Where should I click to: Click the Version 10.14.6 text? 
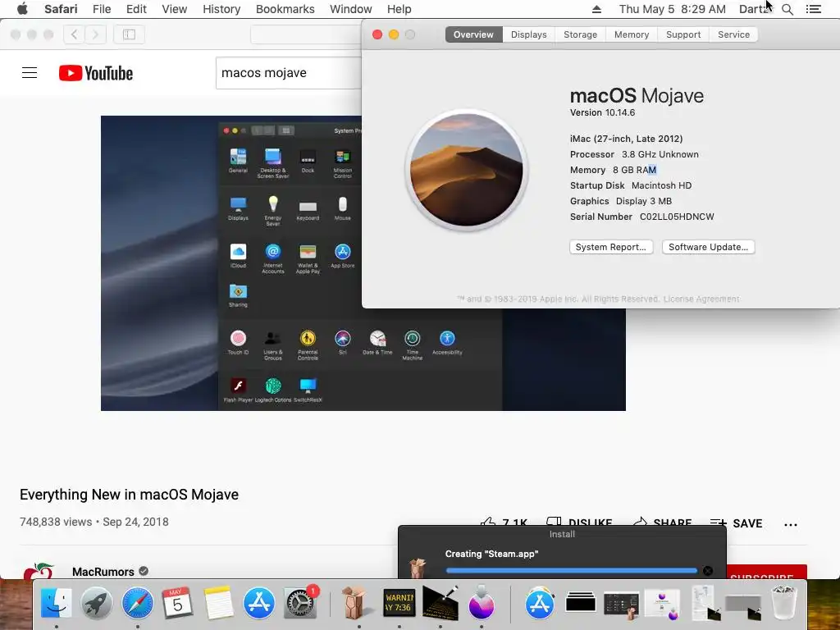click(x=602, y=112)
